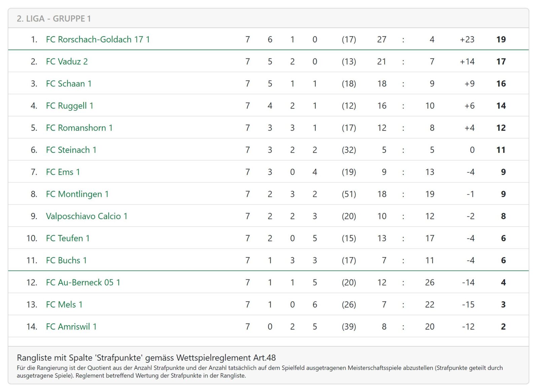This screenshot has height=392, width=538.
Task: Open FC Schaan 1 team page
Action: point(69,84)
